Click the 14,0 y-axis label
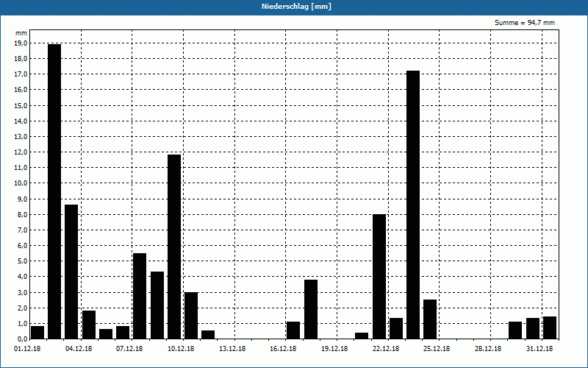Screen dimensions: 588x368 (21, 121)
